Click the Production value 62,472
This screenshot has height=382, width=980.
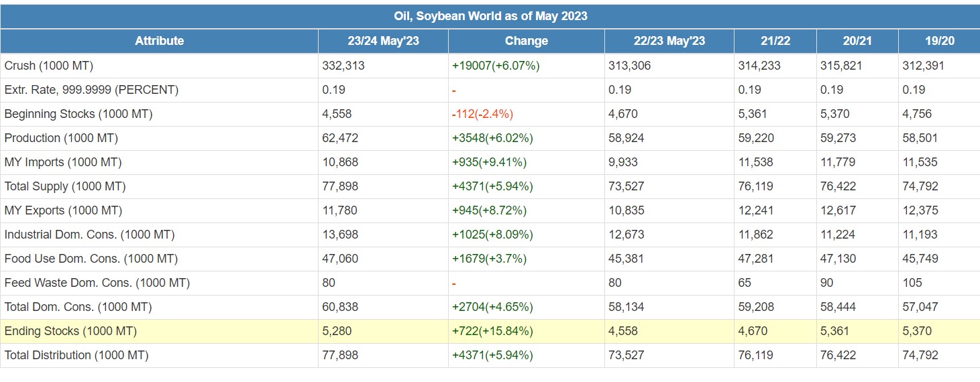tap(340, 138)
